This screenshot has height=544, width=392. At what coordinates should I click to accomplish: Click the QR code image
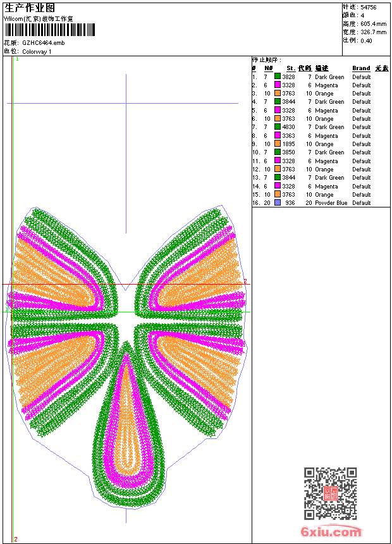tap(331, 493)
